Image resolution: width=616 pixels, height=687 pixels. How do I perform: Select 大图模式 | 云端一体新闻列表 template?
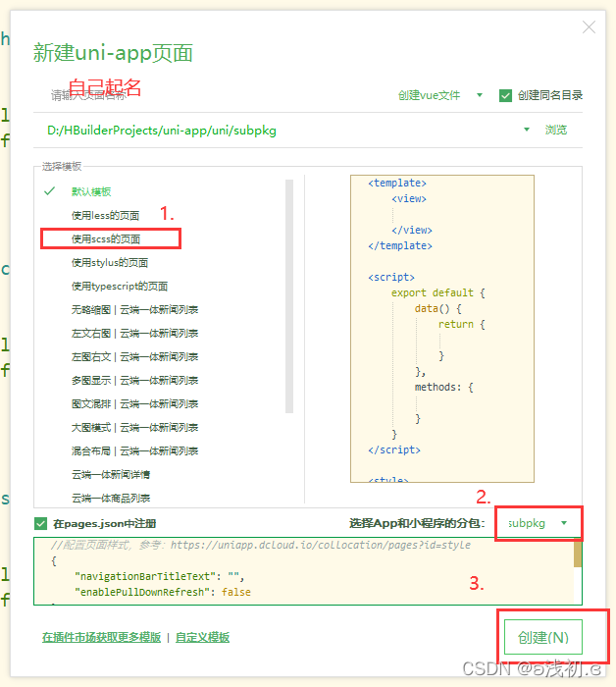click(x=134, y=428)
